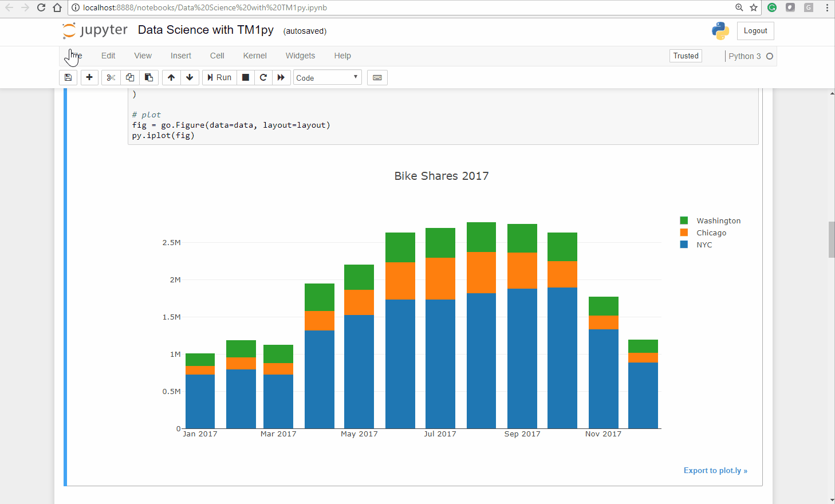Click the Export to plot.ly link

715,470
